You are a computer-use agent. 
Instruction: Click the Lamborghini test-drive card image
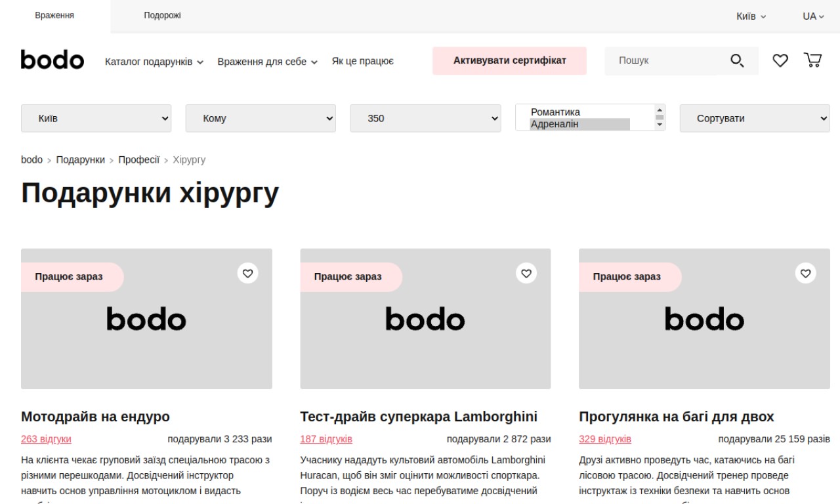pos(425,319)
